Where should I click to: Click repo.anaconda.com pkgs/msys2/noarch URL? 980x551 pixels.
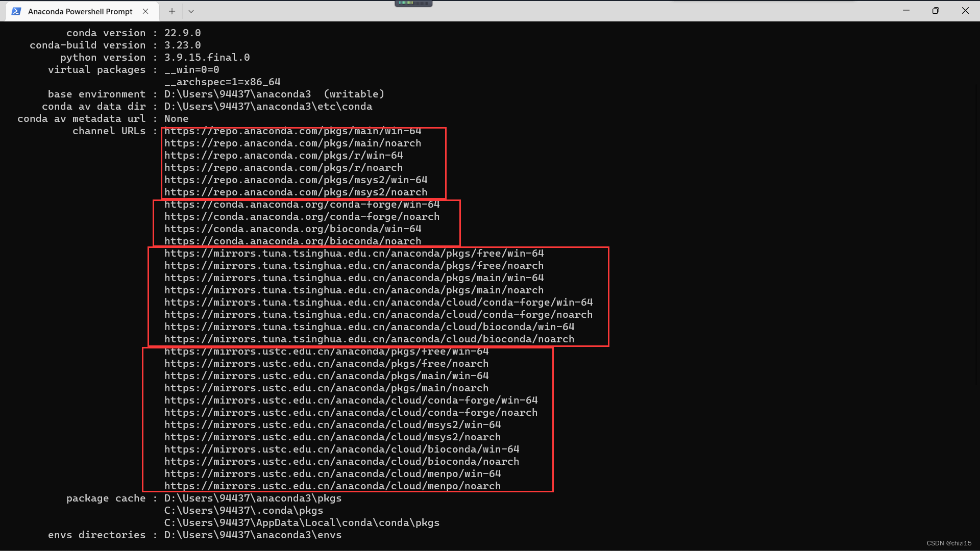pyautogui.click(x=296, y=192)
